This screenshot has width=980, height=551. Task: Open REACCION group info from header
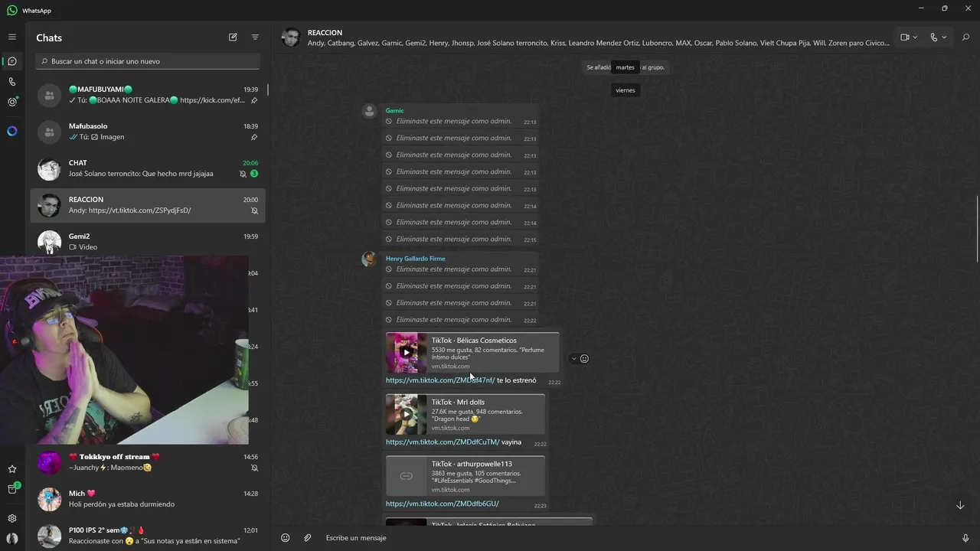tap(597, 37)
